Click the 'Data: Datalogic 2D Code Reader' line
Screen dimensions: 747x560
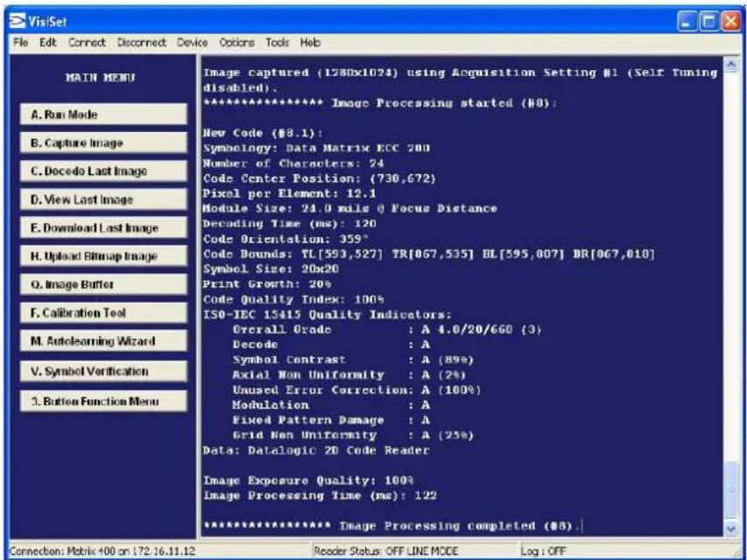point(316,451)
